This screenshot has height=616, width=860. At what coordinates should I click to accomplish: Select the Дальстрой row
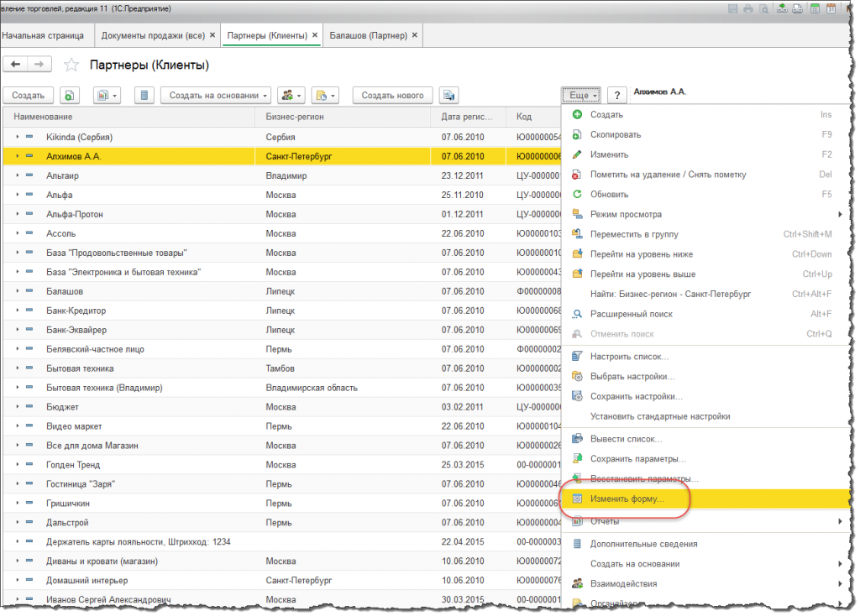click(282, 522)
